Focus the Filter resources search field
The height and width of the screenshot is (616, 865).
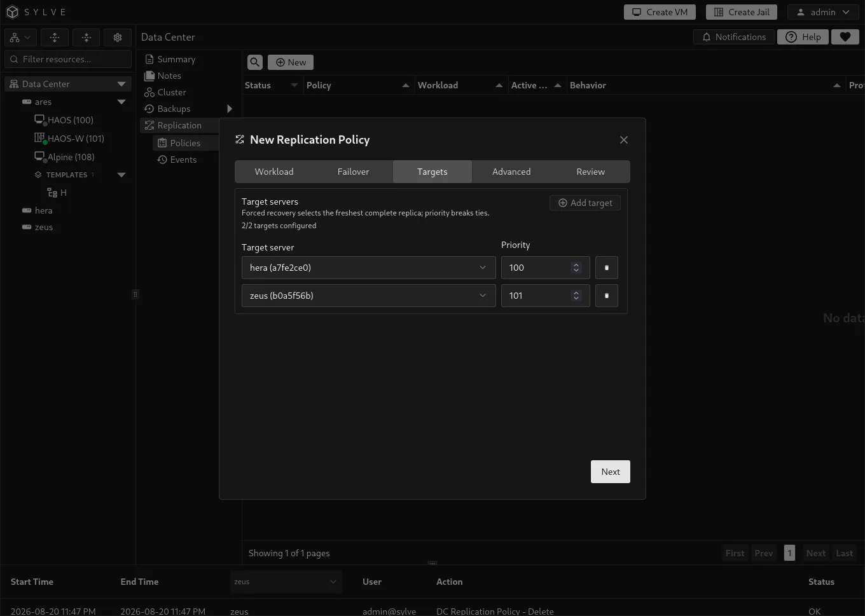point(68,59)
